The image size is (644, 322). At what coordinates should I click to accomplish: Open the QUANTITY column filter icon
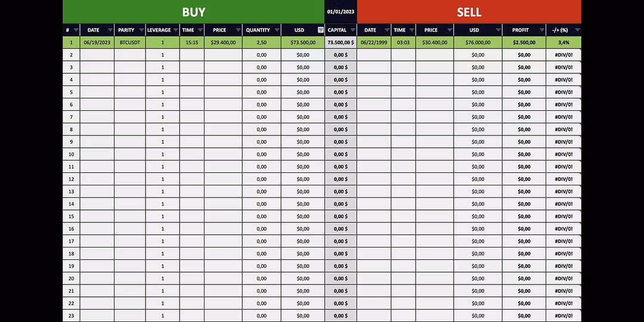tap(277, 30)
